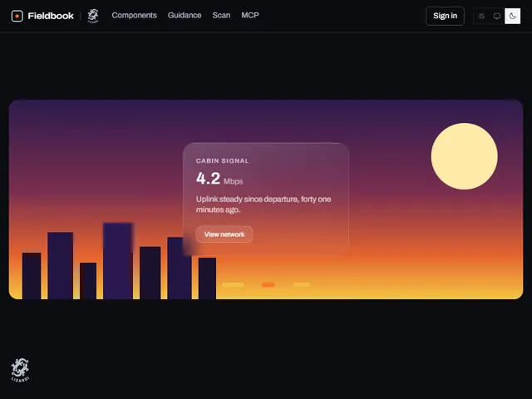
Task: Select the system theme monitor icon
Action: point(497,16)
